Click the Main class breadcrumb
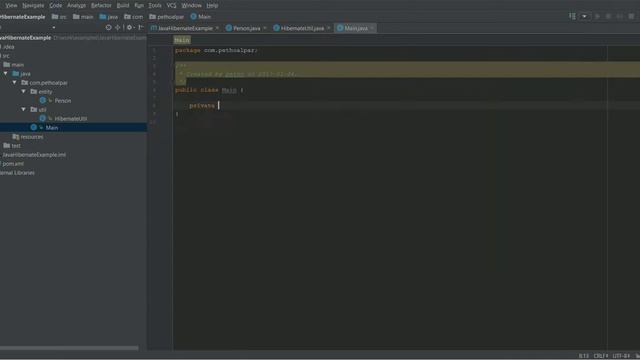This screenshot has width=640, height=360. pyautogui.click(x=201, y=17)
